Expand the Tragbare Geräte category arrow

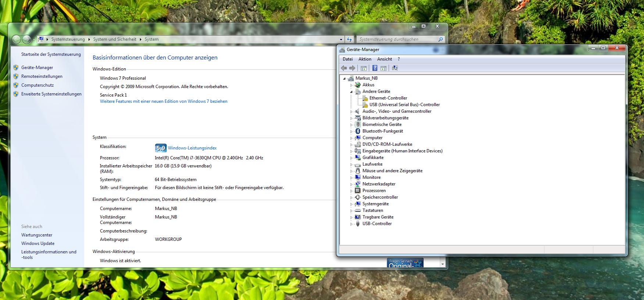(x=351, y=217)
